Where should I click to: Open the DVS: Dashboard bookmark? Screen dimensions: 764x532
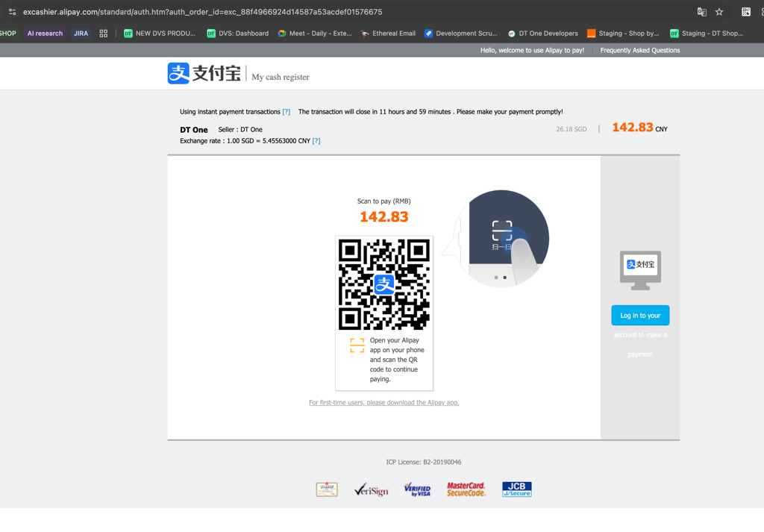(x=238, y=33)
